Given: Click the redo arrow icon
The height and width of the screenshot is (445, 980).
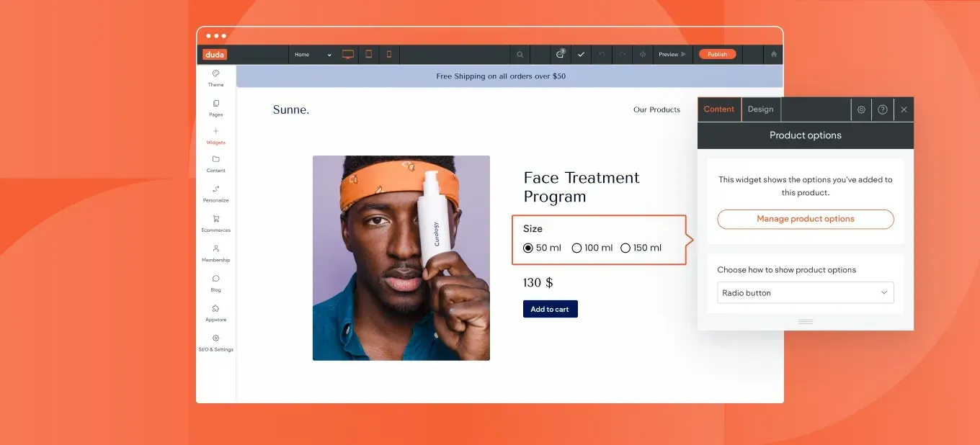Looking at the screenshot, I should [x=622, y=55].
